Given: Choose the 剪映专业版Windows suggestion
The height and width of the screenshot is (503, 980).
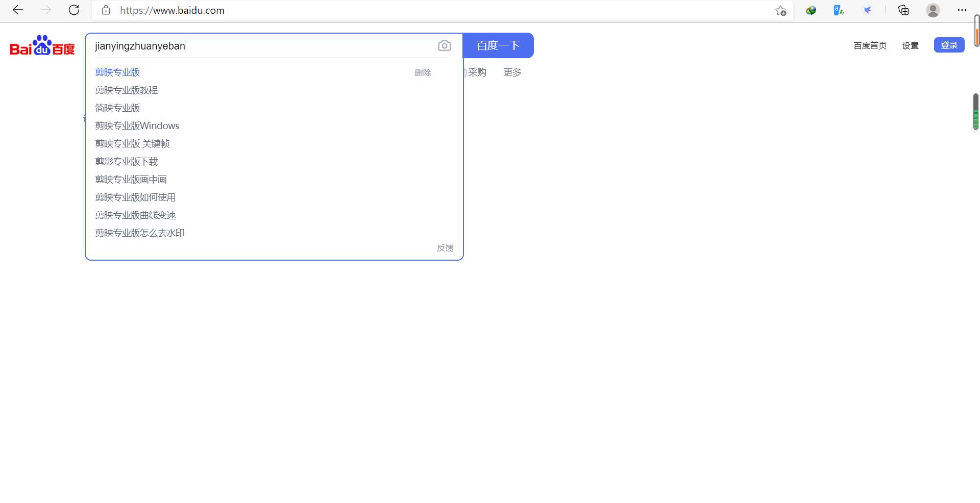Looking at the screenshot, I should [x=137, y=126].
